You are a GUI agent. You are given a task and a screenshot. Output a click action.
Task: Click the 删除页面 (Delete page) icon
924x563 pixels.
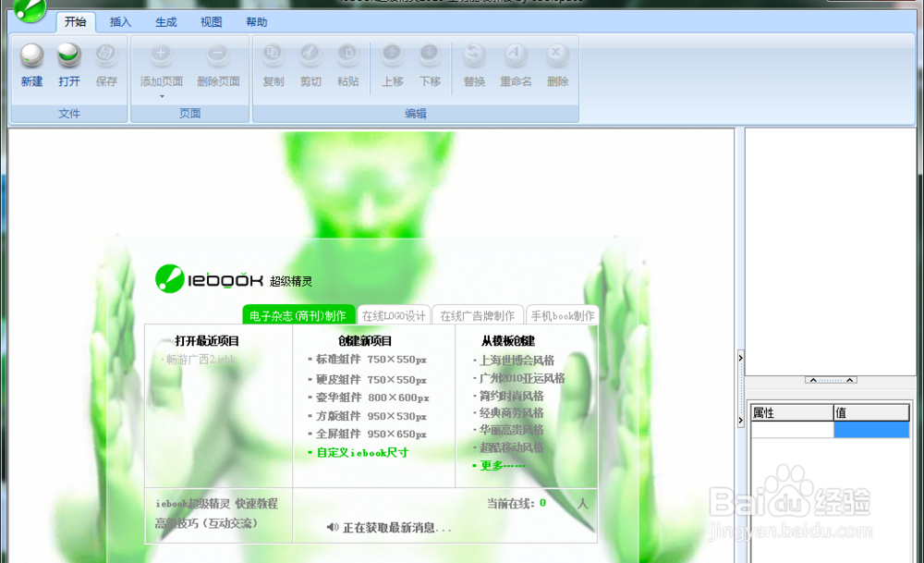point(218,55)
